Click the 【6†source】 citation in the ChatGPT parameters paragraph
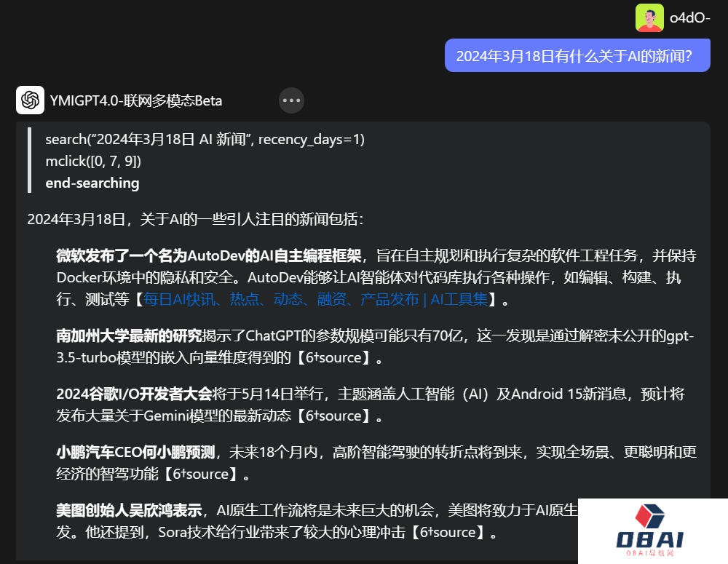The image size is (728, 564). 331,357
